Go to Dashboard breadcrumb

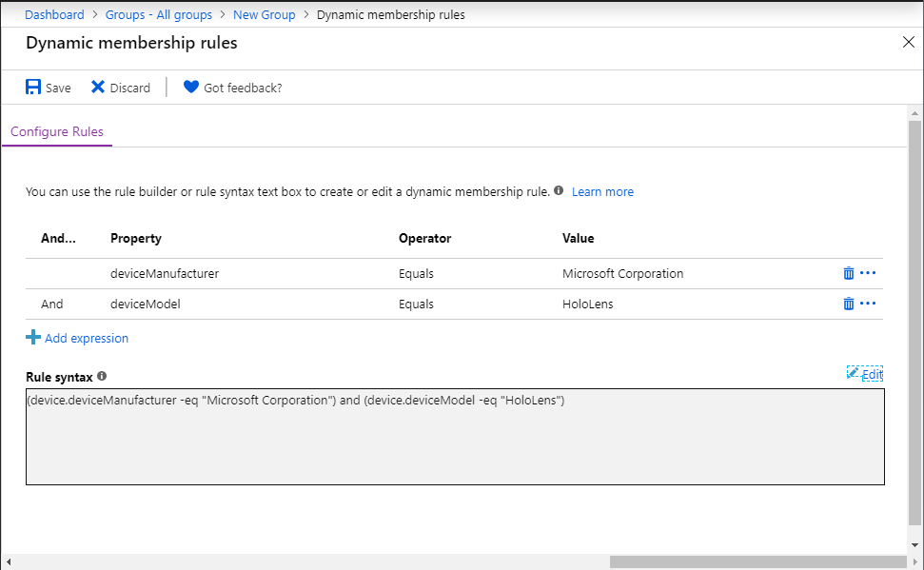point(54,14)
